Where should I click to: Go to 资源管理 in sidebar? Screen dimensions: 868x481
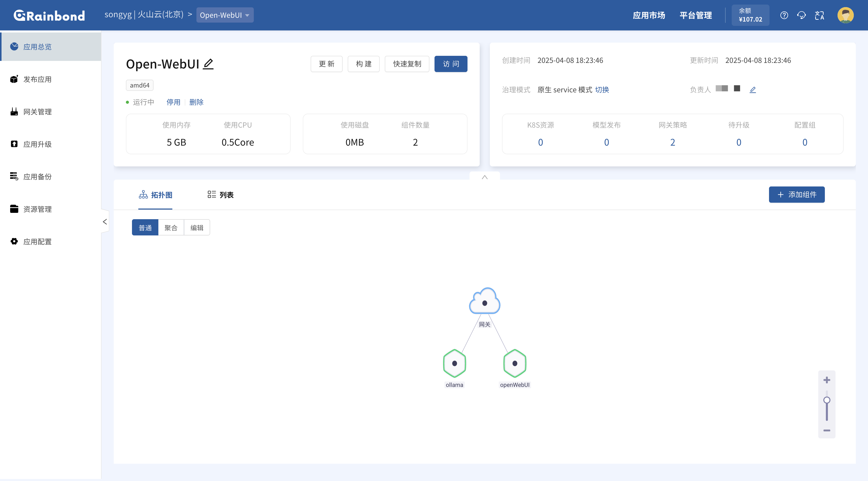pyautogui.click(x=51, y=209)
